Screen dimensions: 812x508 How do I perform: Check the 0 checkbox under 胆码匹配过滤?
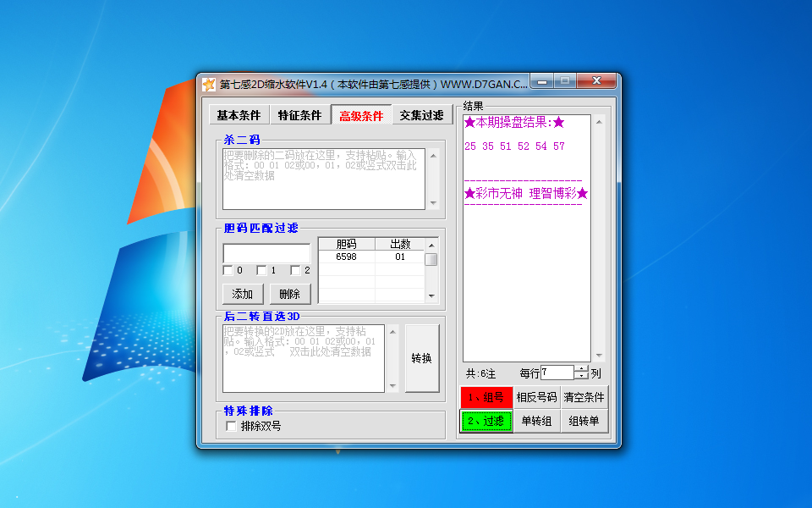coord(228,270)
